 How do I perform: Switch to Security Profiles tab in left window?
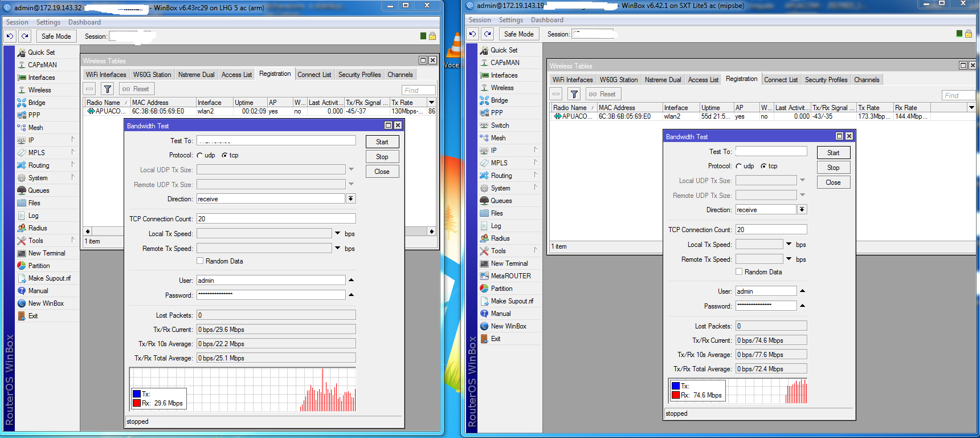pos(359,75)
